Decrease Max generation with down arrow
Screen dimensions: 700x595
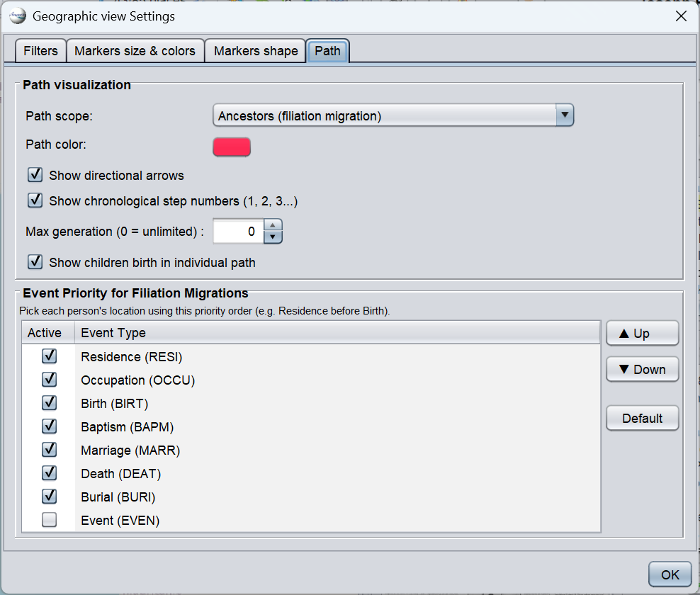pos(273,237)
